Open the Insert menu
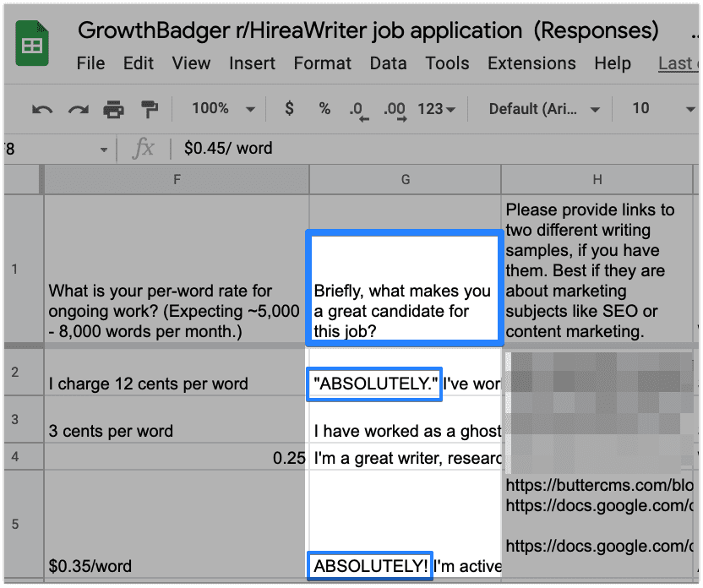The height and width of the screenshot is (588, 703). pos(252,63)
